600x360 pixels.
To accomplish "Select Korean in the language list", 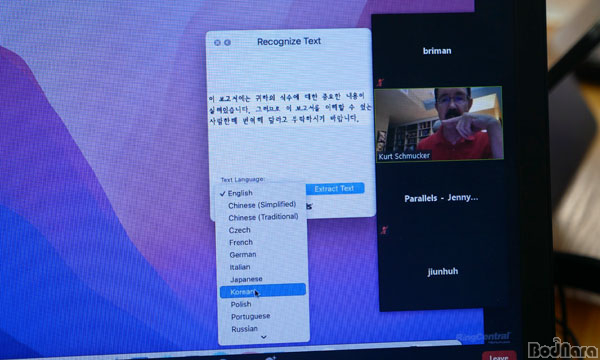I will coord(262,291).
